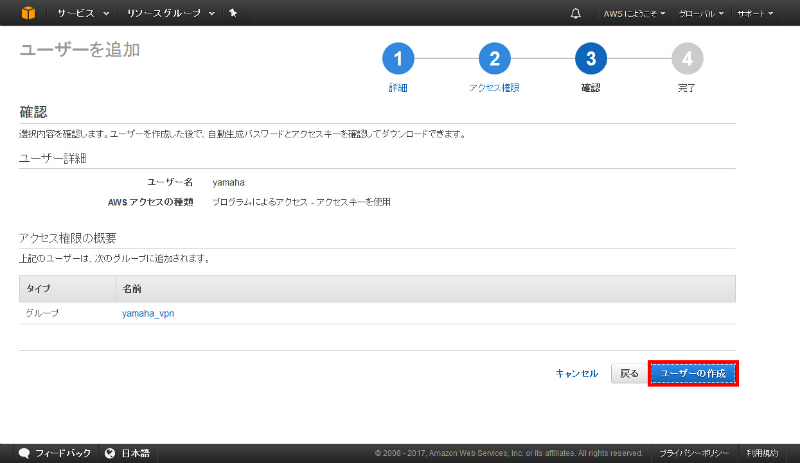Viewport: 800px width, 463px height.
Task: Click the ユーザーの作成 button
Action: [693, 374]
